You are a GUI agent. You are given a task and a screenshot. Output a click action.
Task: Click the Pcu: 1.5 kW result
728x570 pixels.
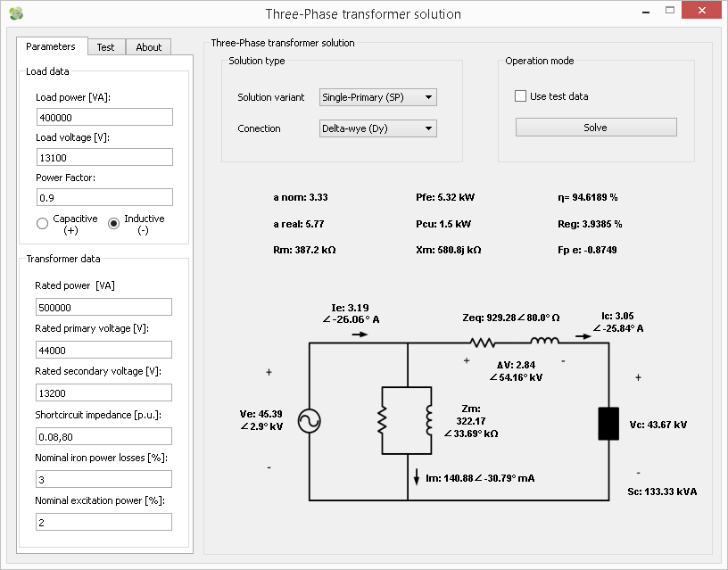443,224
